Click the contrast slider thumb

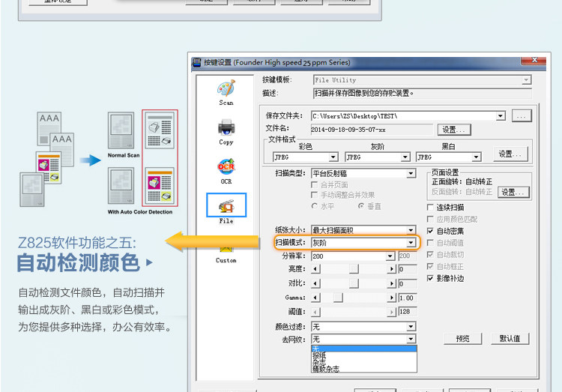click(x=354, y=283)
